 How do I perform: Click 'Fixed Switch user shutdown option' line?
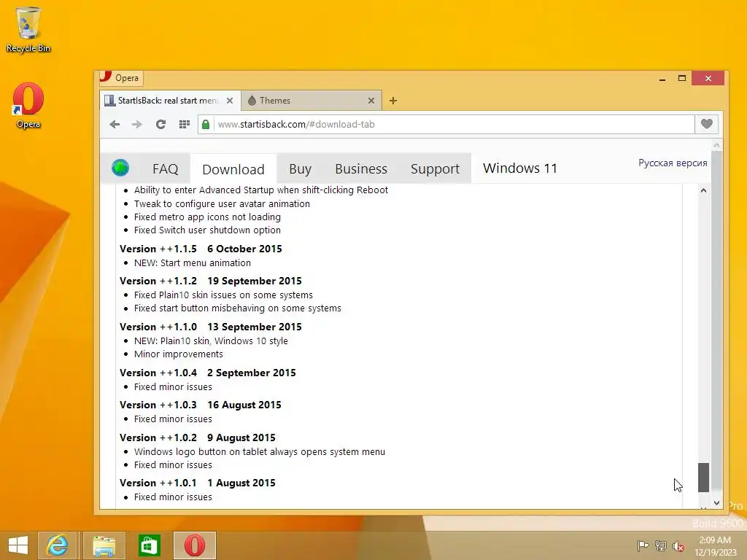click(207, 230)
